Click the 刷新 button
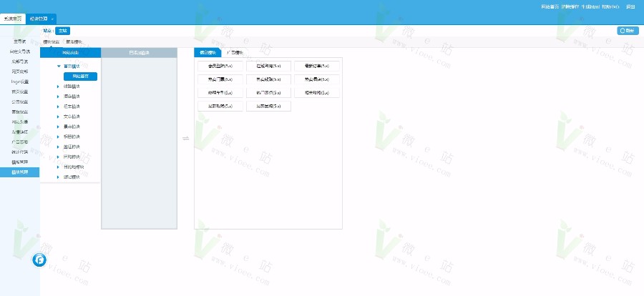Image resolution: width=644 pixels, height=296 pixels. point(628,31)
